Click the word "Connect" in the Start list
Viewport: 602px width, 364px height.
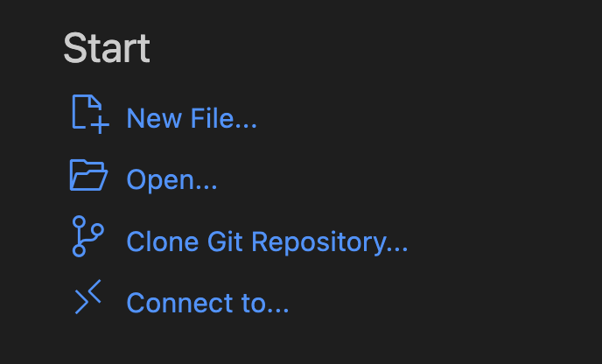(179, 303)
